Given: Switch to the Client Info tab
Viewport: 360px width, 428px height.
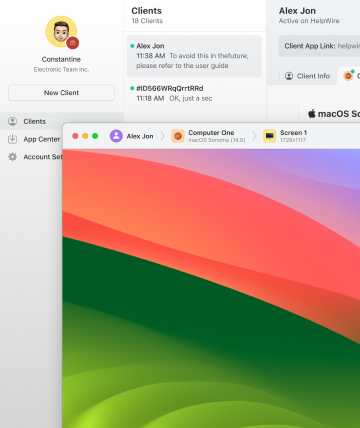Looking at the screenshot, I should (x=307, y=76).
